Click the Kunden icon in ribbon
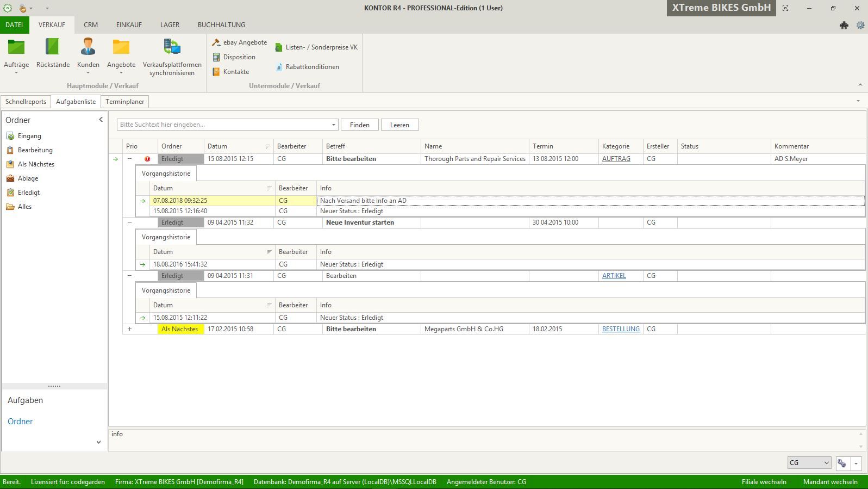 point(88,48)
